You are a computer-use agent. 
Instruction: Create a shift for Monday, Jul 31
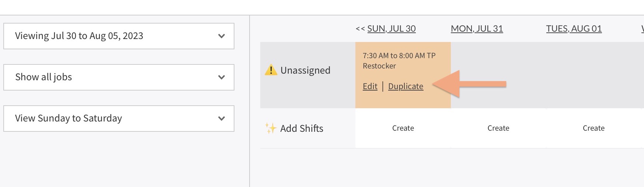(x=498, y=128)
